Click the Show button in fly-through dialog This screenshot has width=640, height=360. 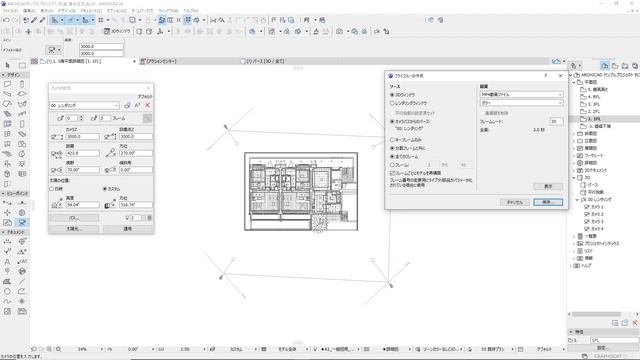(x=548, y=186)
